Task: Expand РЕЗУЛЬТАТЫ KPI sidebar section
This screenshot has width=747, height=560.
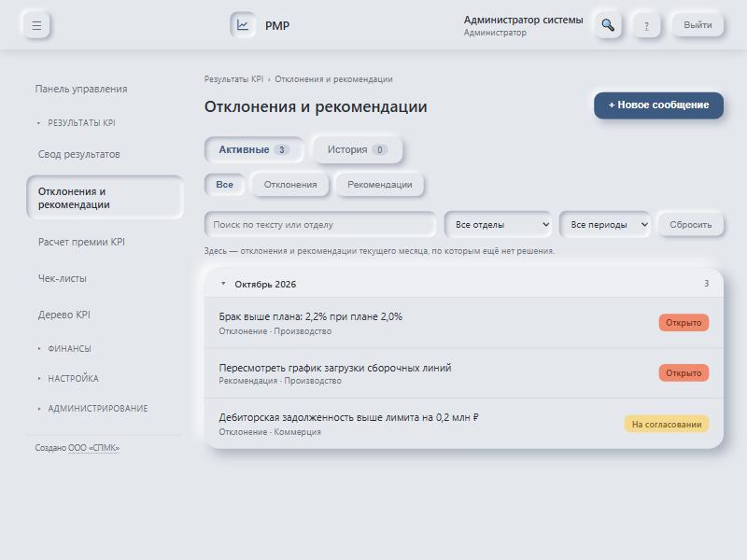Action: point(81,123)
